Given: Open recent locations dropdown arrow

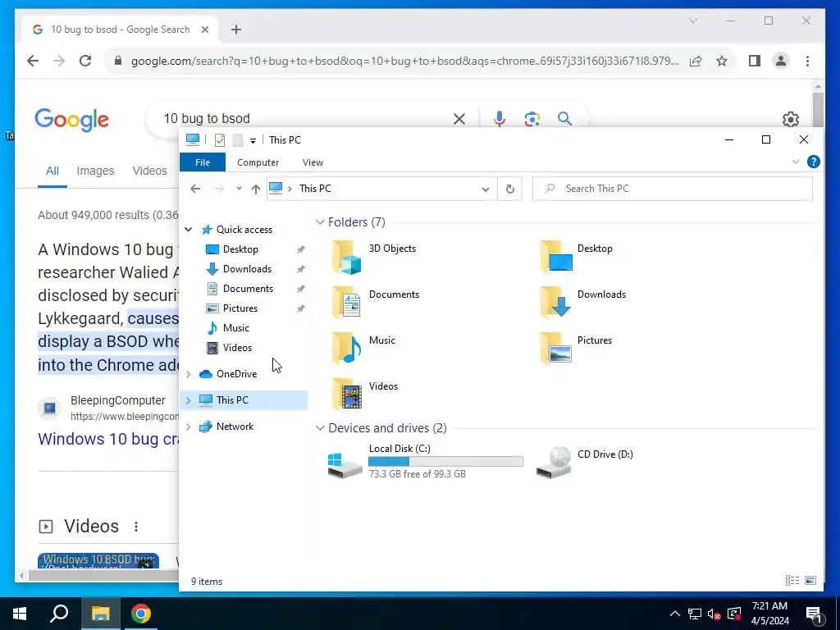Looking at the screenshot, I should point(239,189).
